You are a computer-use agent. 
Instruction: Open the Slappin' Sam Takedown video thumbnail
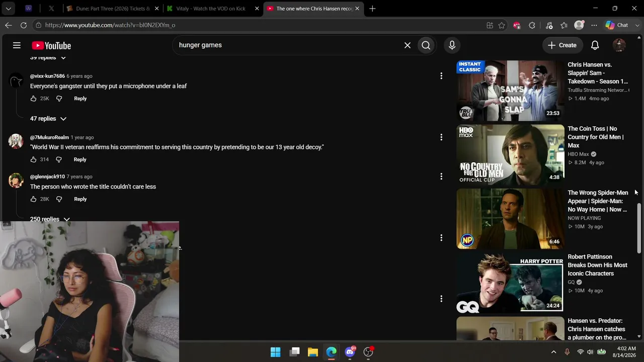(510, 90)
